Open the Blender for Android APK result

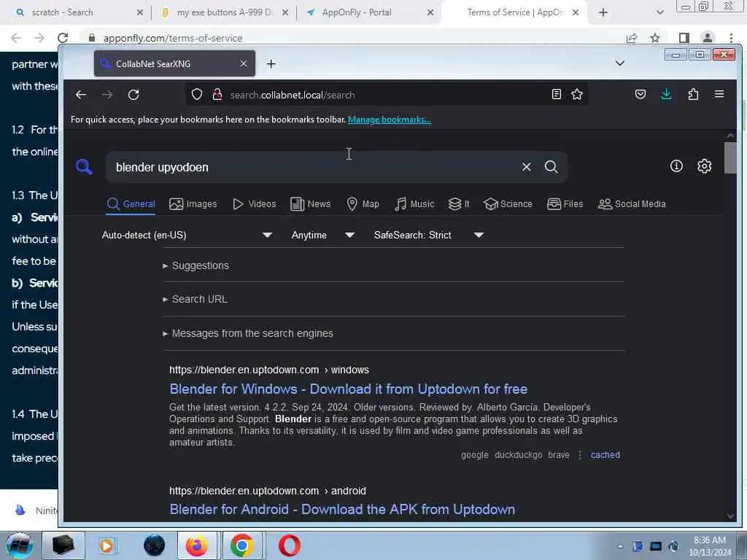(342, 509)
